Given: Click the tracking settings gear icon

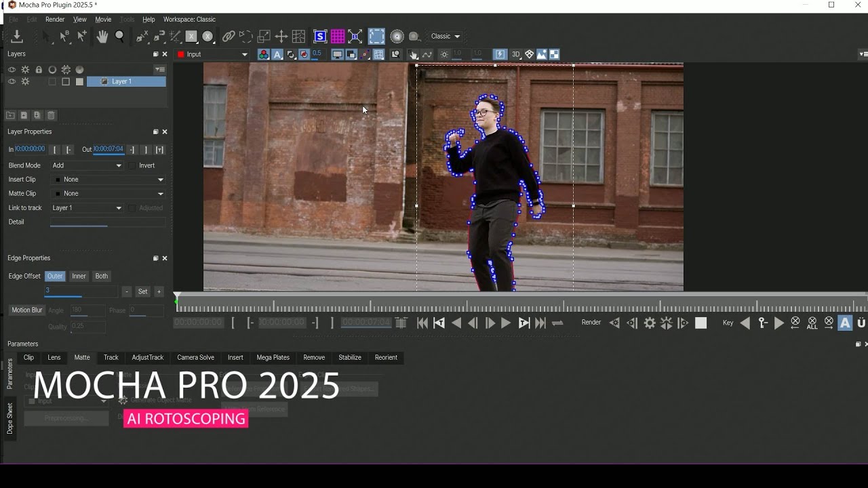Looking at the screenshot, I should (650, 323).
